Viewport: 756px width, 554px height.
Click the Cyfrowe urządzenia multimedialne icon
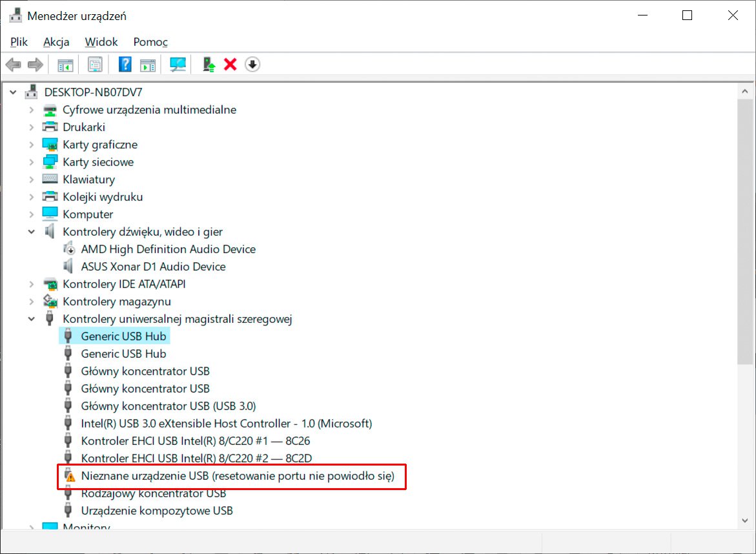[x=50, y=110]
